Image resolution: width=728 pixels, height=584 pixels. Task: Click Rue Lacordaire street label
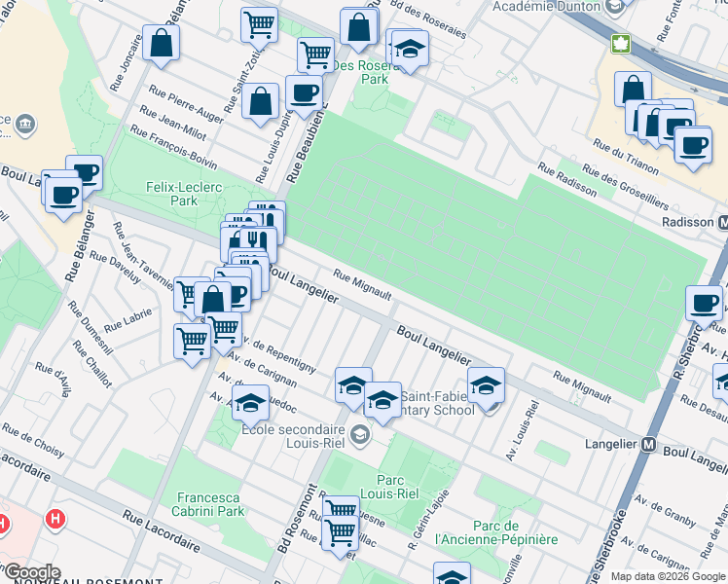(162, 530)
